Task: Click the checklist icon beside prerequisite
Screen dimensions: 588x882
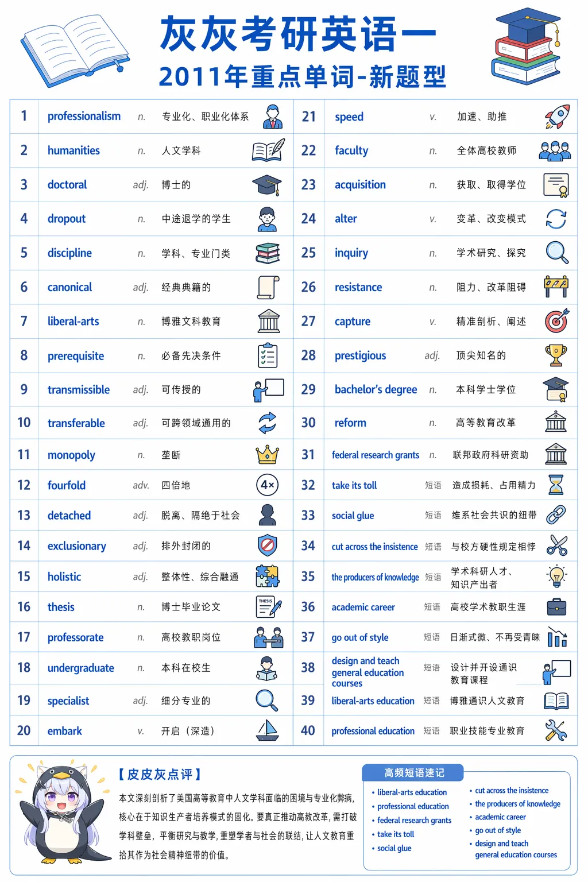Action: pos(268,355)
